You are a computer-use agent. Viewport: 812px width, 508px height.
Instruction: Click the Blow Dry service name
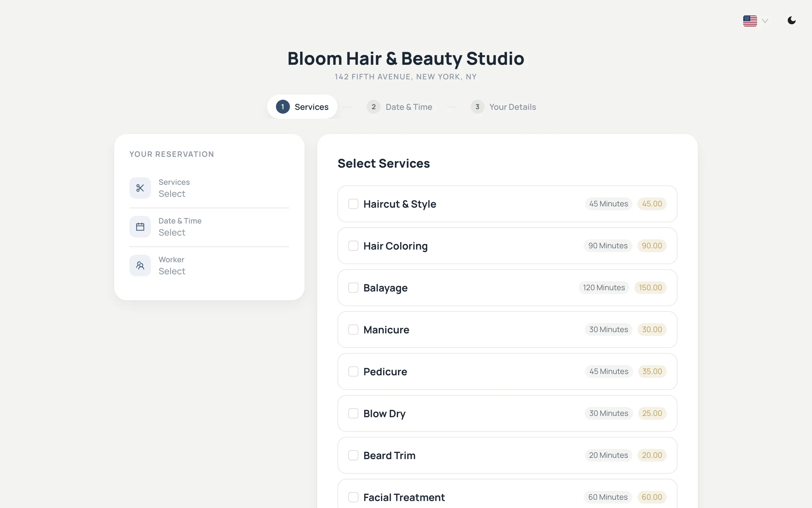[x=384, y=414]
